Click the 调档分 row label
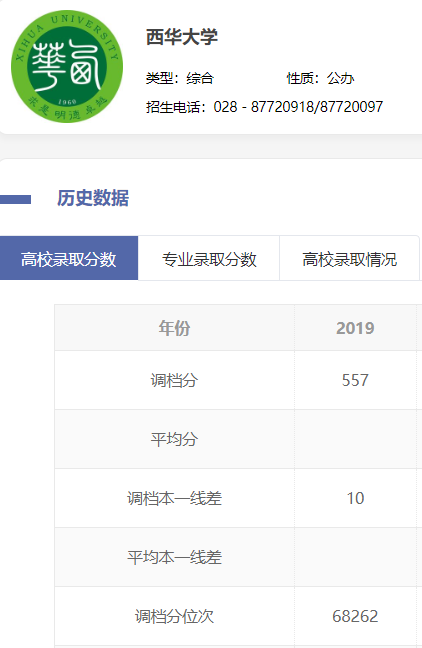The height and width of the screenshot is (648, 422). coord(174,380)
